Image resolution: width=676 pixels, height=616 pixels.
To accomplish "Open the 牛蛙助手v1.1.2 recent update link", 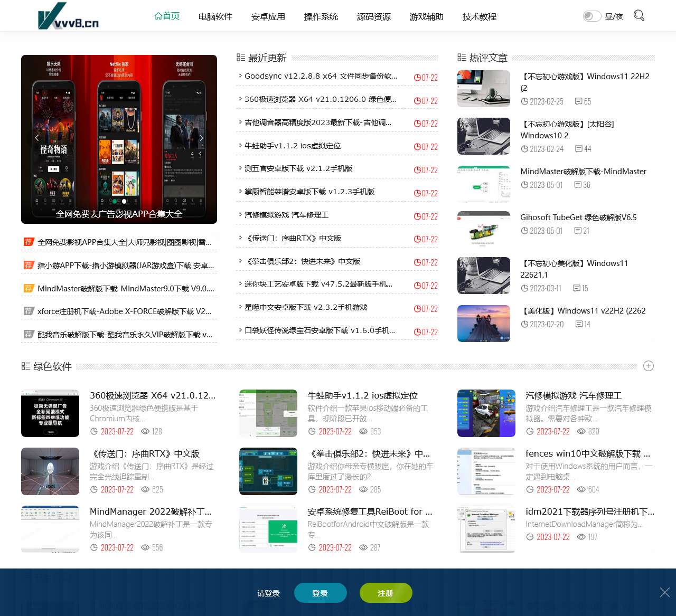I will point(293,146).
